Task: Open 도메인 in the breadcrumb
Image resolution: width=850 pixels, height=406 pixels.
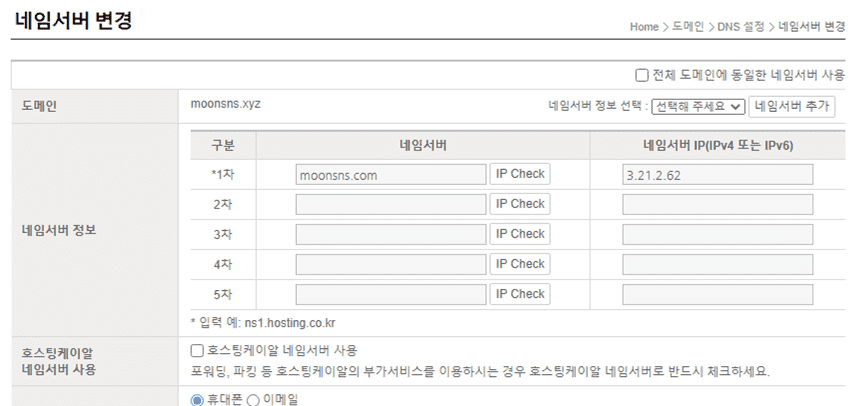Action: pyautogui.click(x=688, y=27)
